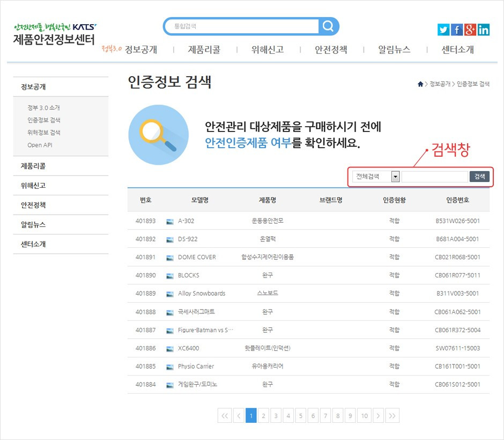Focus the 통합검색 search field
The height and width of the screenshot is (440, 504).
[x=243, y=26]
